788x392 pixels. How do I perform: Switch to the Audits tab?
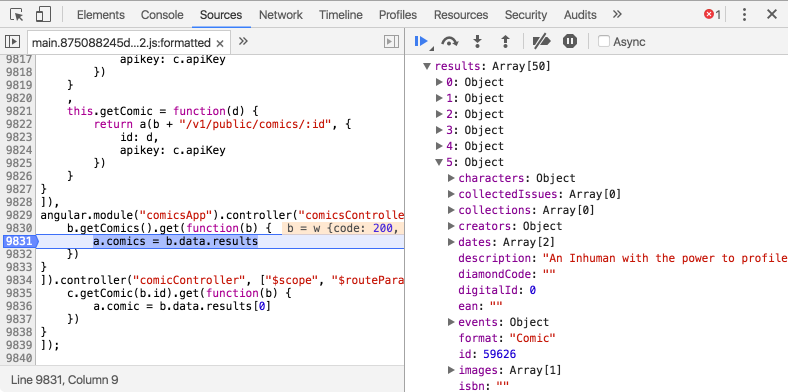[x=580, y=15]
